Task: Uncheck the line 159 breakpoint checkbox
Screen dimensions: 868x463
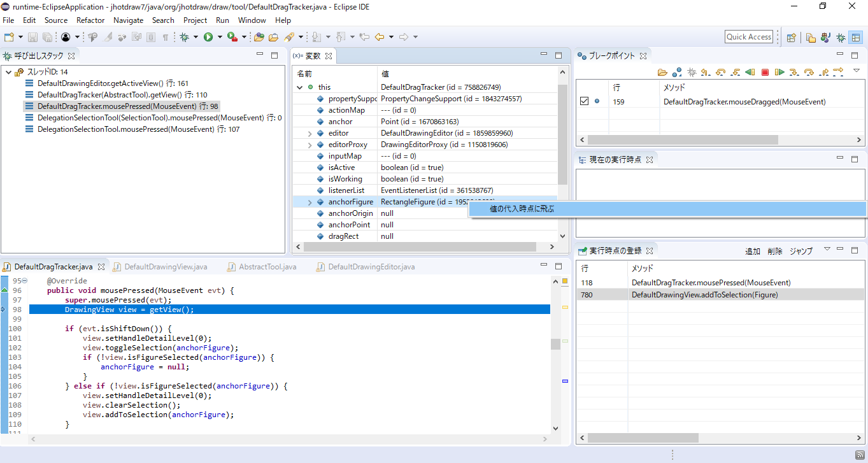Action: pos(584,101)
